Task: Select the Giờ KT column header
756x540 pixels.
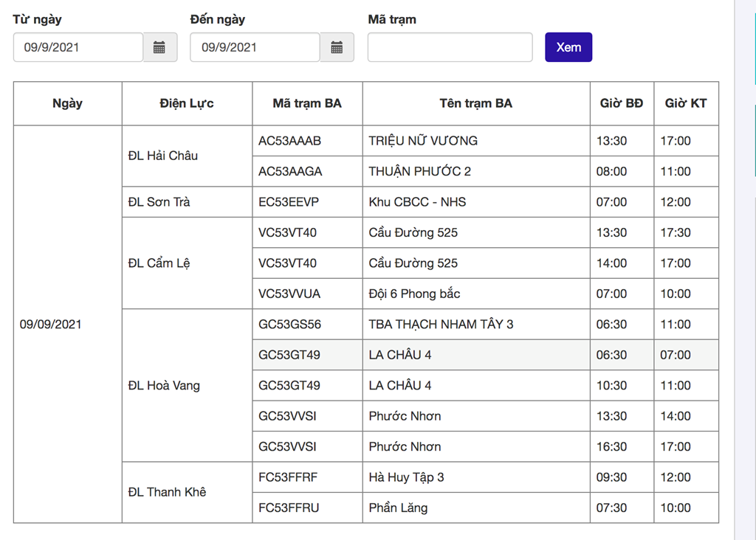Action: [x=686, y=103]
